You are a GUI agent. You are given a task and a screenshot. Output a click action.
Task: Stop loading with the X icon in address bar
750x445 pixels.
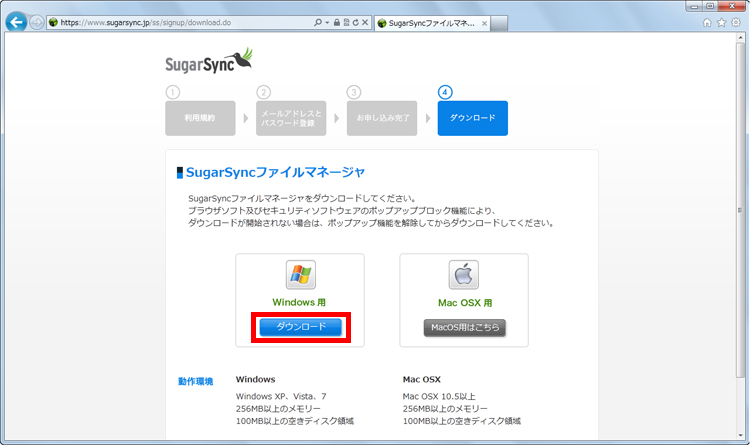click(x=365, y=22)
